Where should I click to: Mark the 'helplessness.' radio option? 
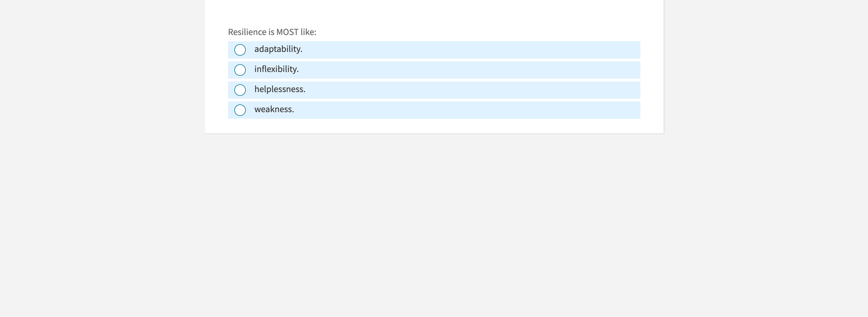[x=240, y=90]
